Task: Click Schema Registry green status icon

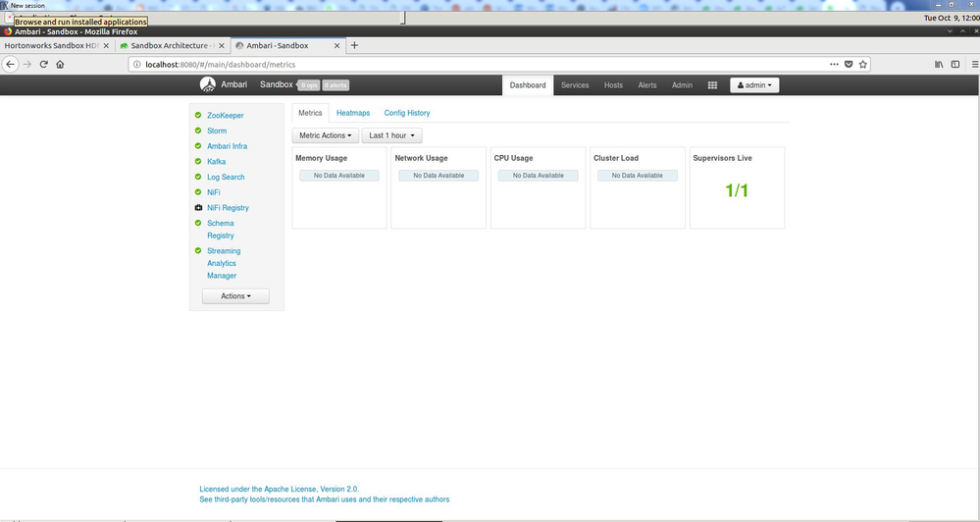Action: tap(198, 223)
